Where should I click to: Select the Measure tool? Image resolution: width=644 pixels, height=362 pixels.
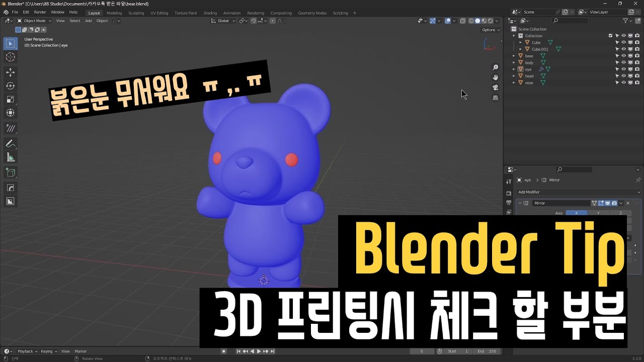(x=10, y=158)
